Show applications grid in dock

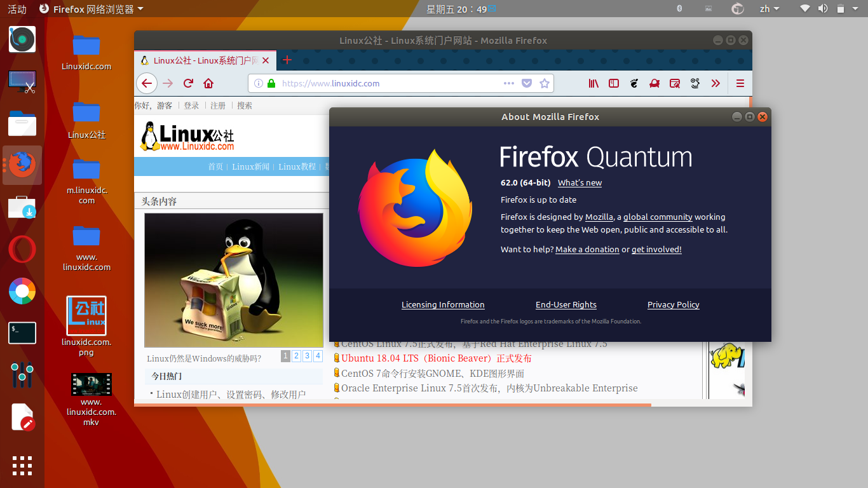tap(22, 466)
